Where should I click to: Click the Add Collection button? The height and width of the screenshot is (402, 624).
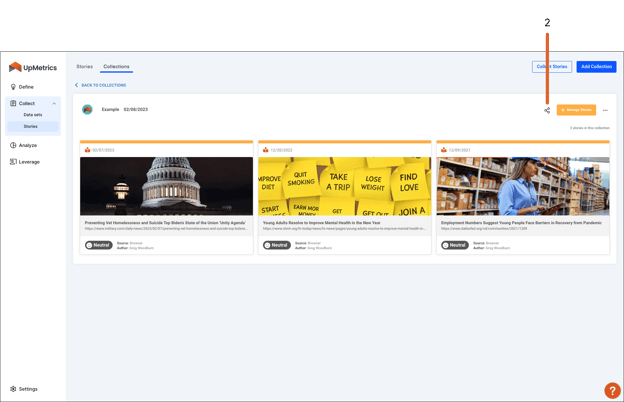point(596,66)
